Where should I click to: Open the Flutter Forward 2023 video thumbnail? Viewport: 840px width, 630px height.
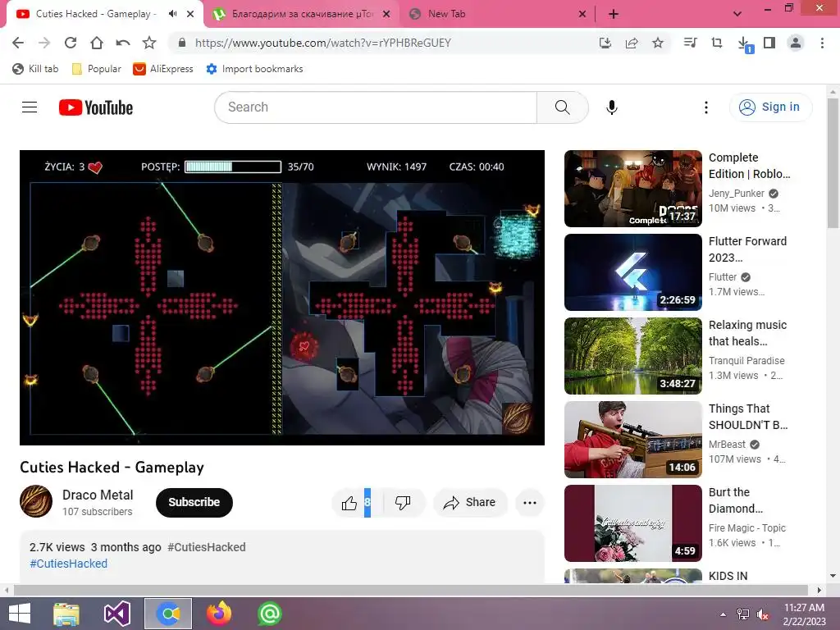[x=632, y=272]
